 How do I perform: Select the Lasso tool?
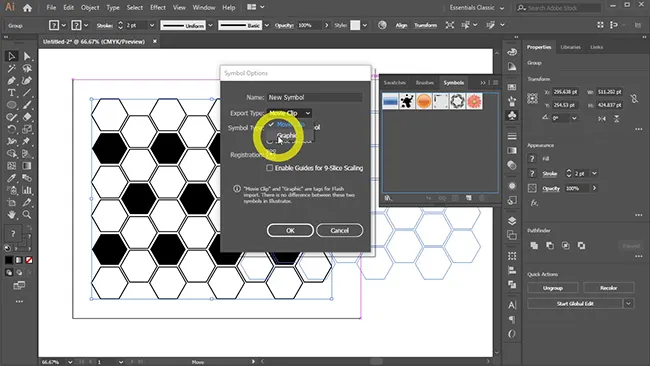(x=27, y=68)
